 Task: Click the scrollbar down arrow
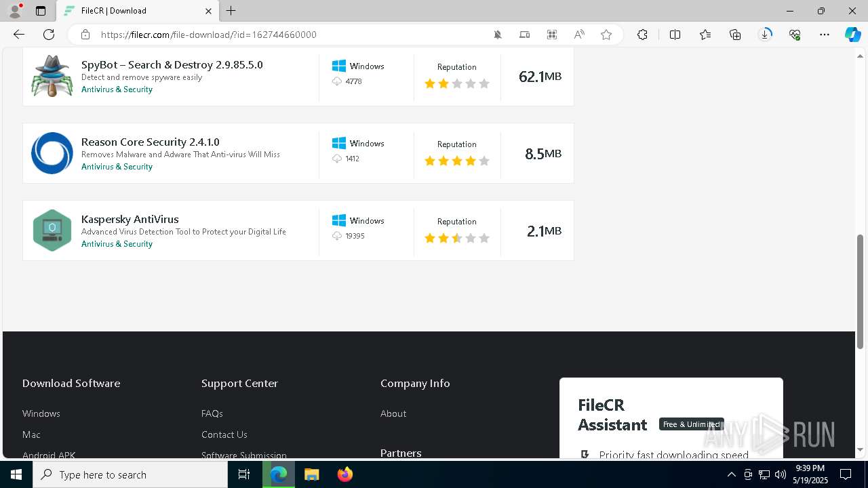point(861,449)
